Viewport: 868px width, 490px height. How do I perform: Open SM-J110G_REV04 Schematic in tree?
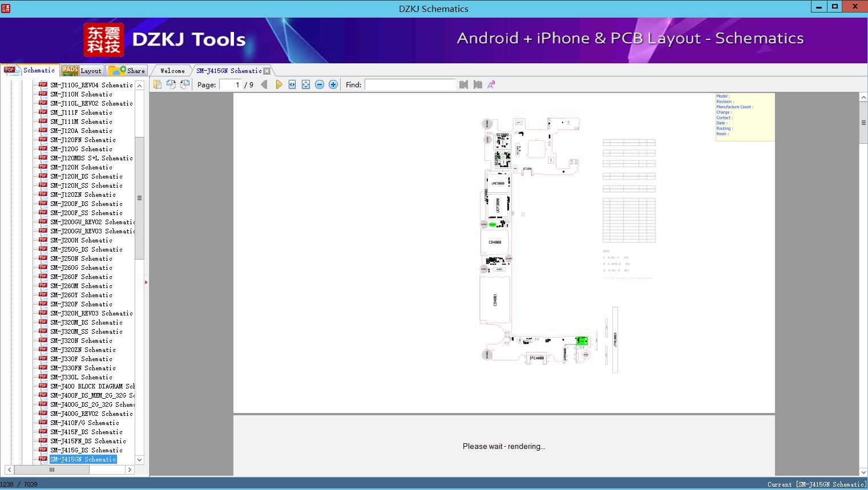[x=91, y=85]
